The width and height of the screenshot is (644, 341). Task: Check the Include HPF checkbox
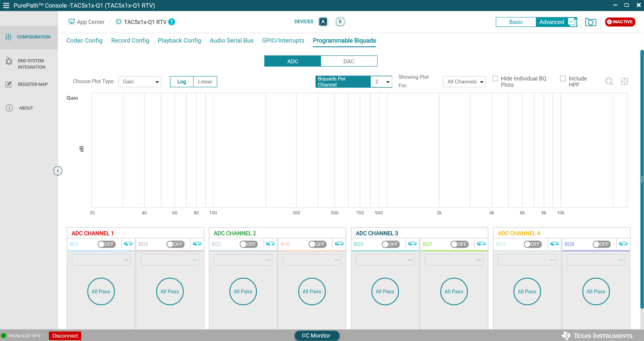pos(563,79)
